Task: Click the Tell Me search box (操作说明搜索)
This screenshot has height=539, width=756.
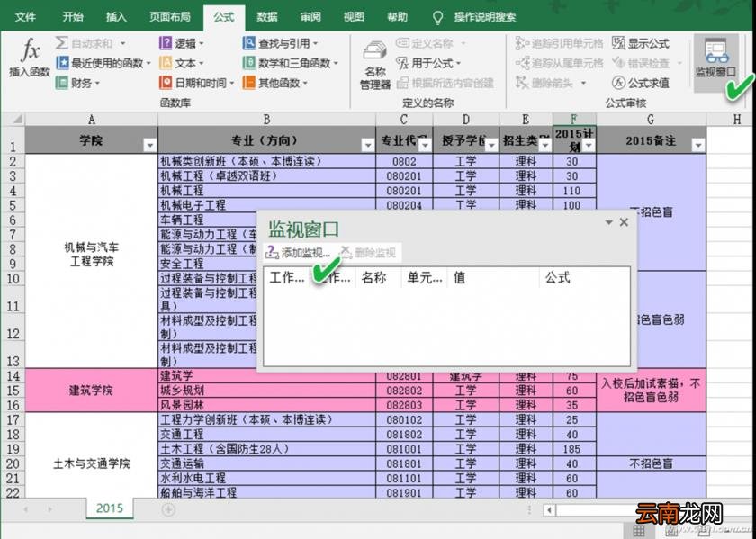Action: coord(484,17)
